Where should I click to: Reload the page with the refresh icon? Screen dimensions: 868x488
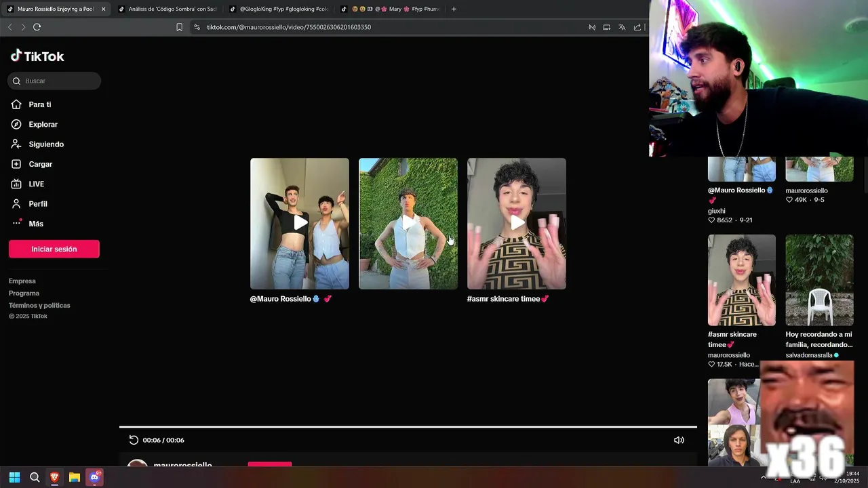click(x=37, y=27)
